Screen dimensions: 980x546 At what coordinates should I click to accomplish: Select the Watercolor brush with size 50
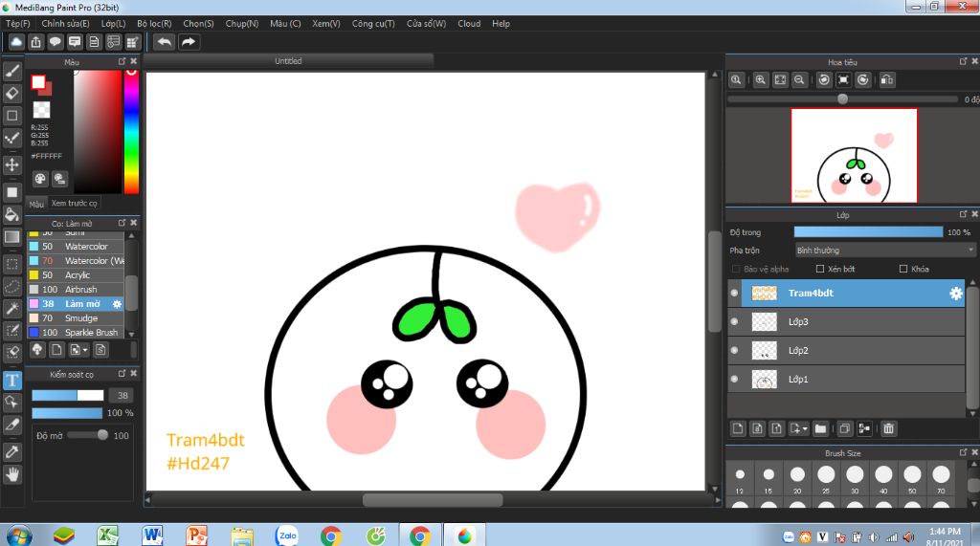coord(76,247)
